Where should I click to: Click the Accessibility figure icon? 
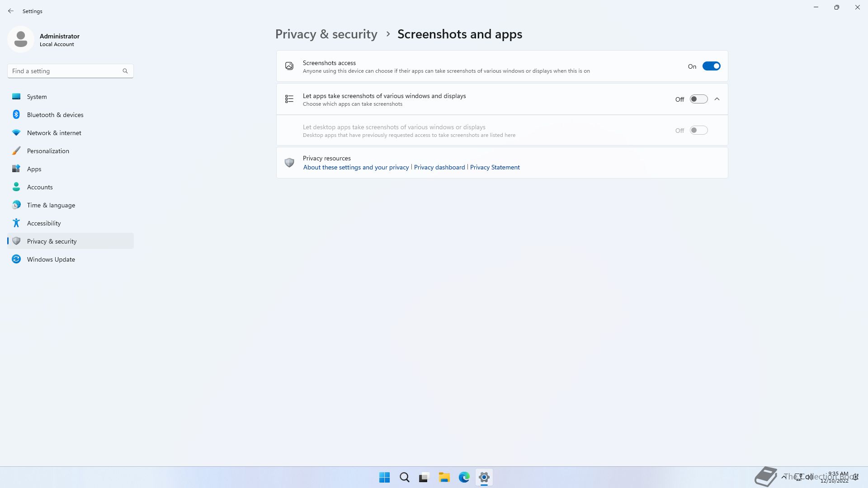(x=16, y=223)
